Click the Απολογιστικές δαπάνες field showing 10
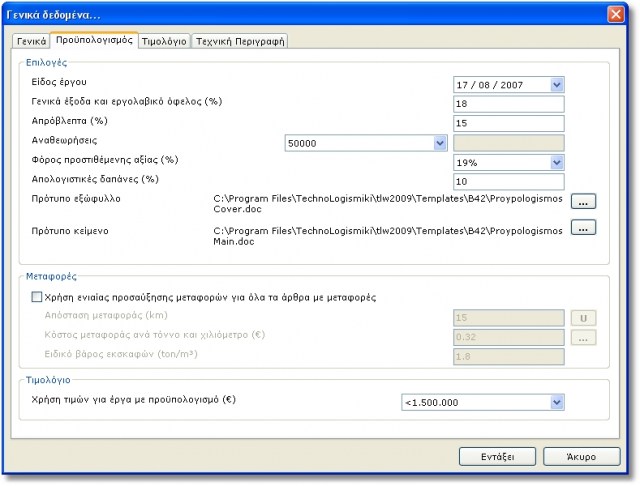 tap(509, 181)
